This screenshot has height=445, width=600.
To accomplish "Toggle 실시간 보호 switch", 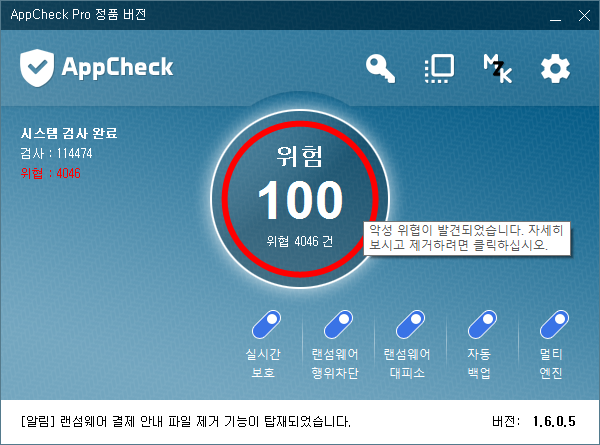I will pos(266,326).
